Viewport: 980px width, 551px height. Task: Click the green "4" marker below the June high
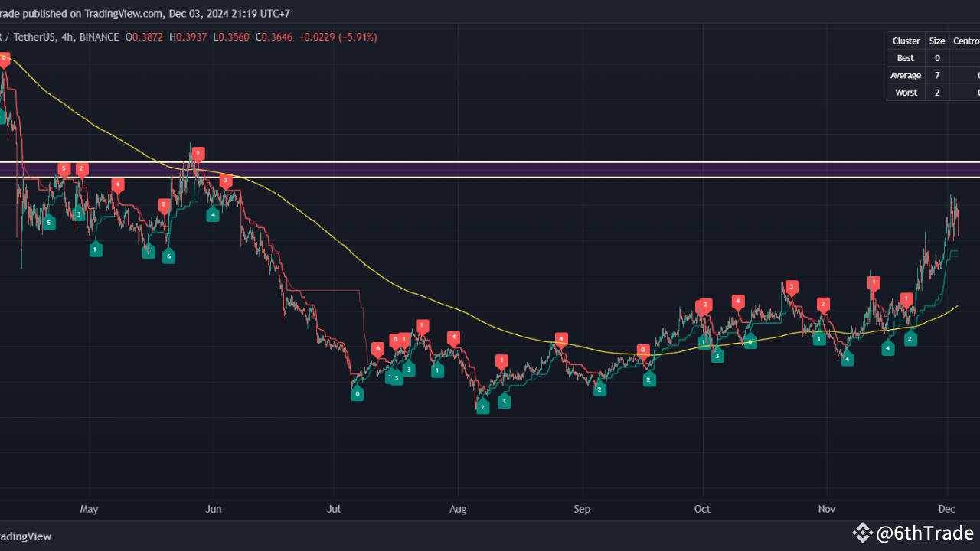coord(212,214)
